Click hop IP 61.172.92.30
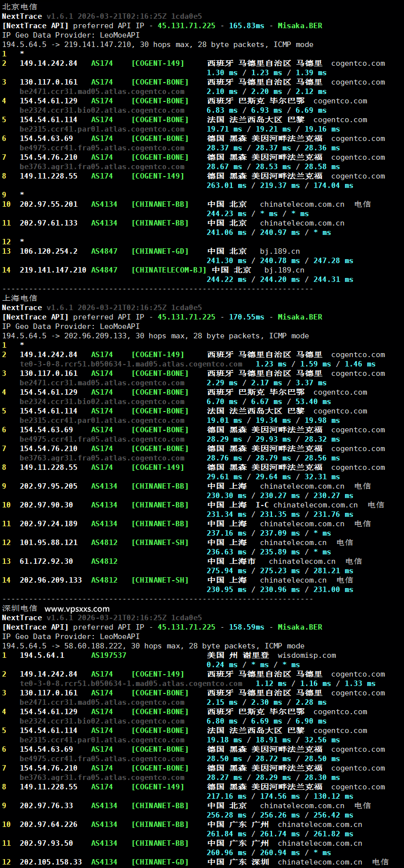 [46, 561]
